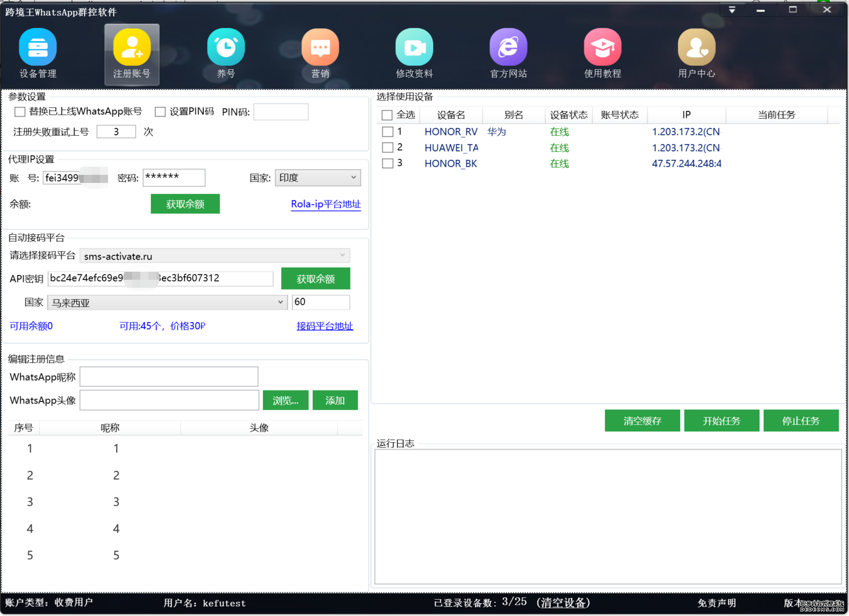This screenshot has width=849, height=616.
Task: Click the 浏览... browse avatar button
Action: coord(286,400)
